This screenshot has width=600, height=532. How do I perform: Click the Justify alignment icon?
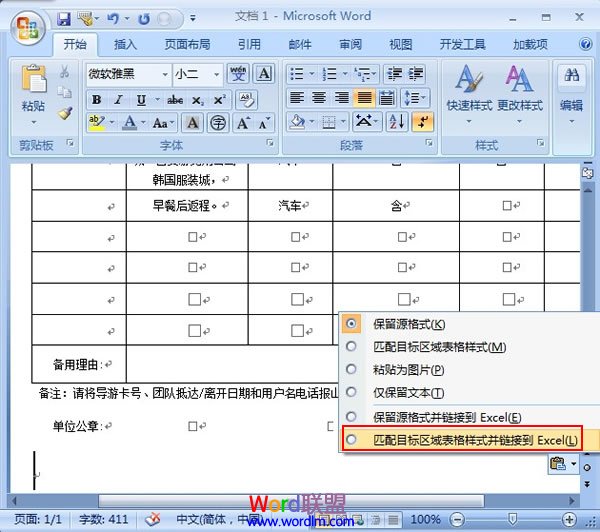pyautogui.click(x=364, y=98)
